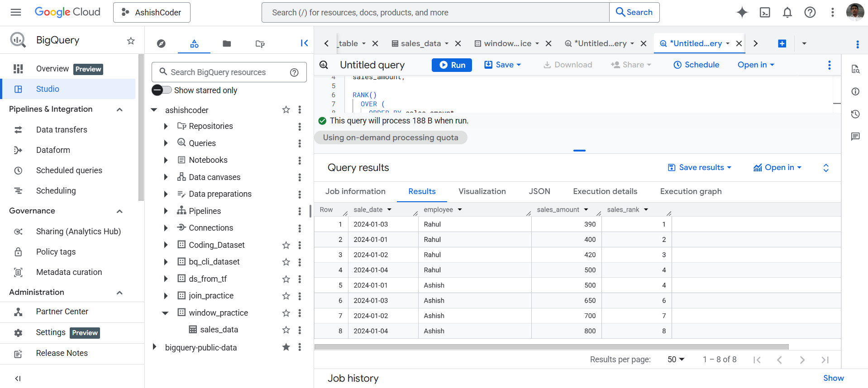
Task: Collapse the Governance section
Action: [x=120, y=211]
